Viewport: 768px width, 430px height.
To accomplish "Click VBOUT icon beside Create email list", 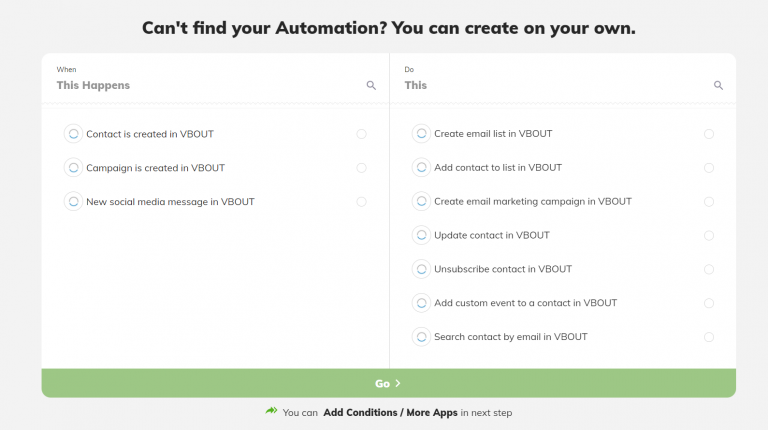I will click(x=421, y=134).
